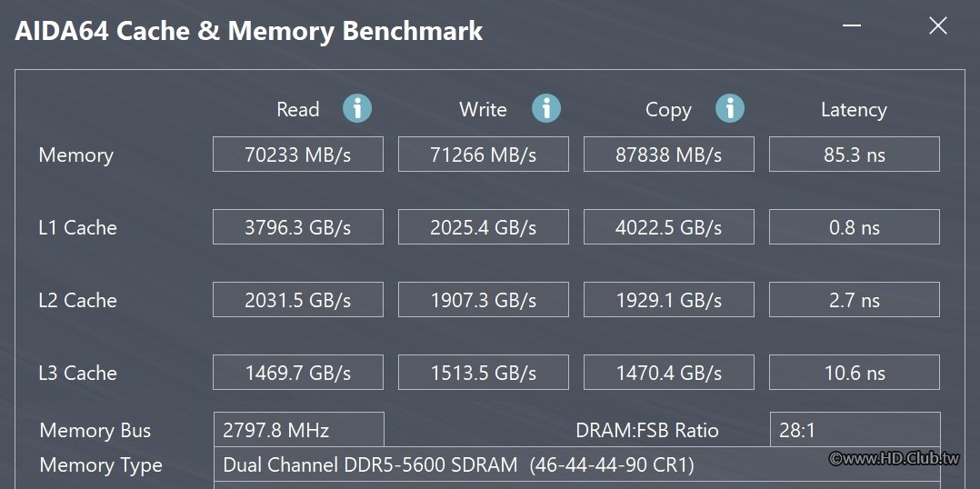The image size is (980, 489).
Task: Click the L1 Cache Write 2025.4 GB/s field
Action: [x=483, y=226]
